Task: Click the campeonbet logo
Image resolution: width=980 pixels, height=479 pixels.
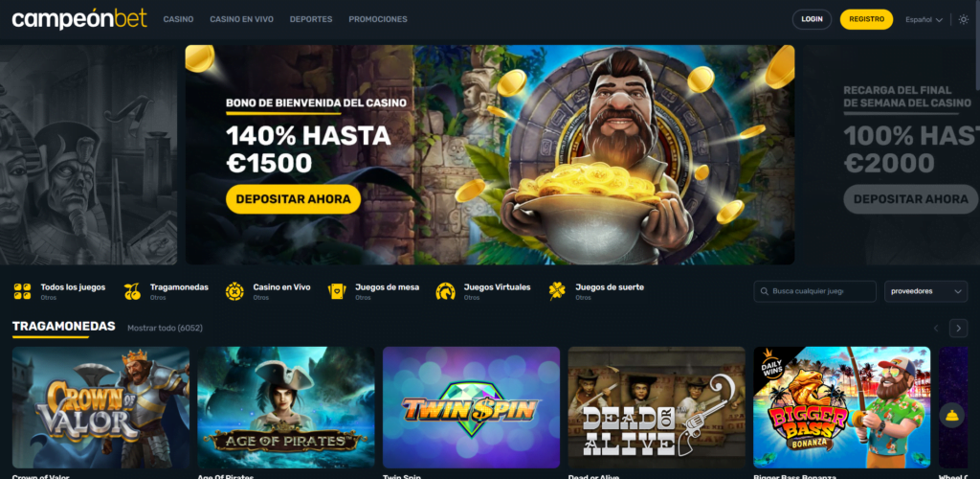Action: (79, 19)
